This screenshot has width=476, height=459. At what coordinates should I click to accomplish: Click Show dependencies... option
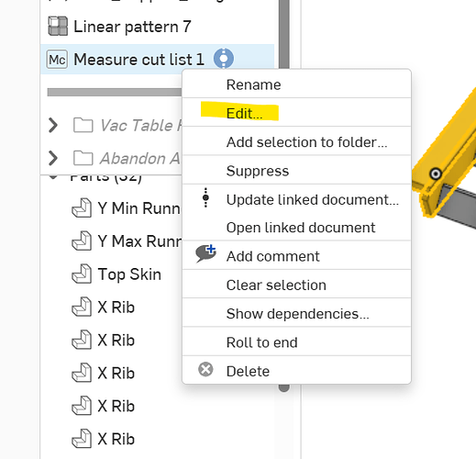pyautogui.click(x=296, y=313)
